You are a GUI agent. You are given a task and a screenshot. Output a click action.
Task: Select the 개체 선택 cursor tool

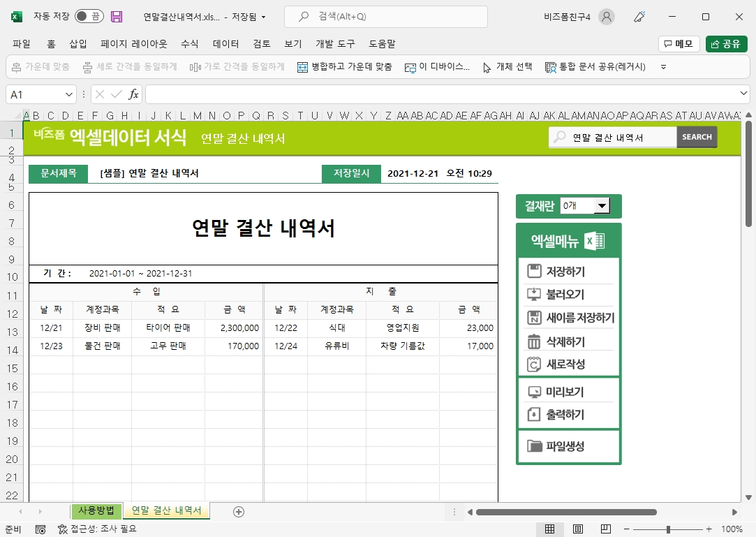click(x=487, y=67)
